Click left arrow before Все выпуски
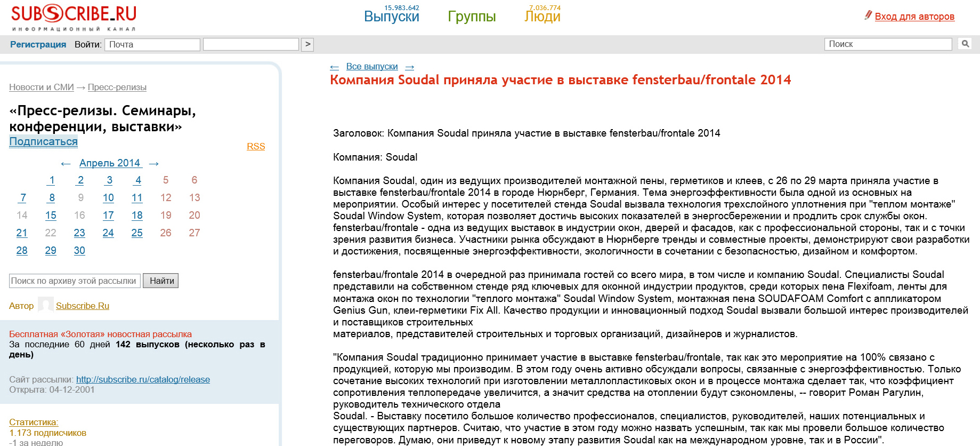The width and height of the screenshot is (980, 446). pyautogui.click(x=335, y=67)
